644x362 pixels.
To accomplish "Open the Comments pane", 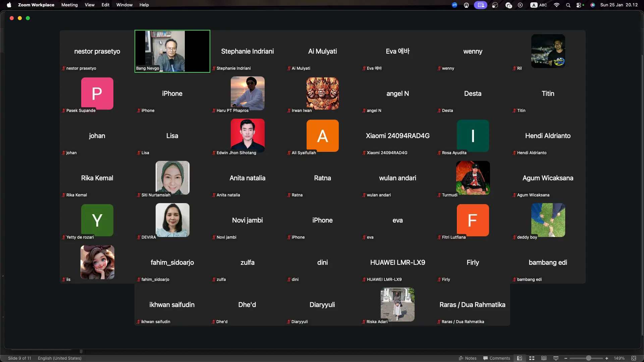I will [496, 358].
